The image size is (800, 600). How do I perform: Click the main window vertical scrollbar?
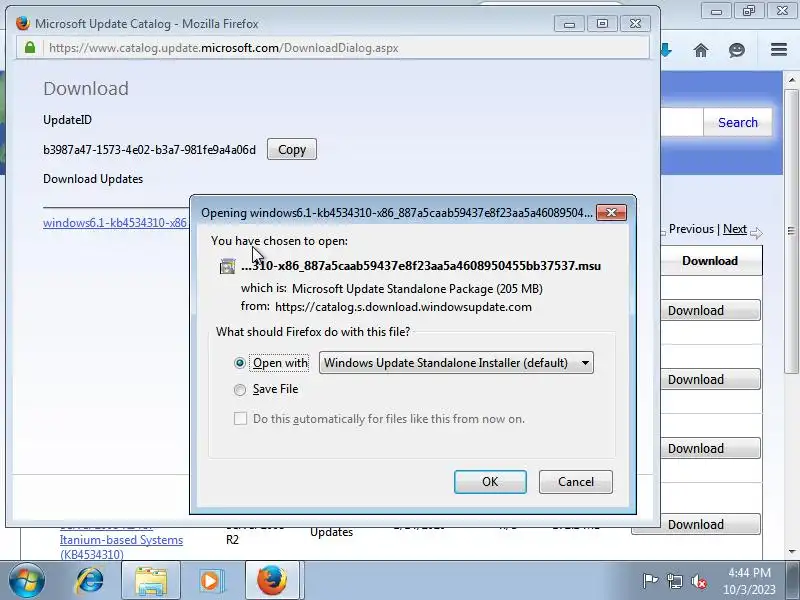tap(791, 231)
